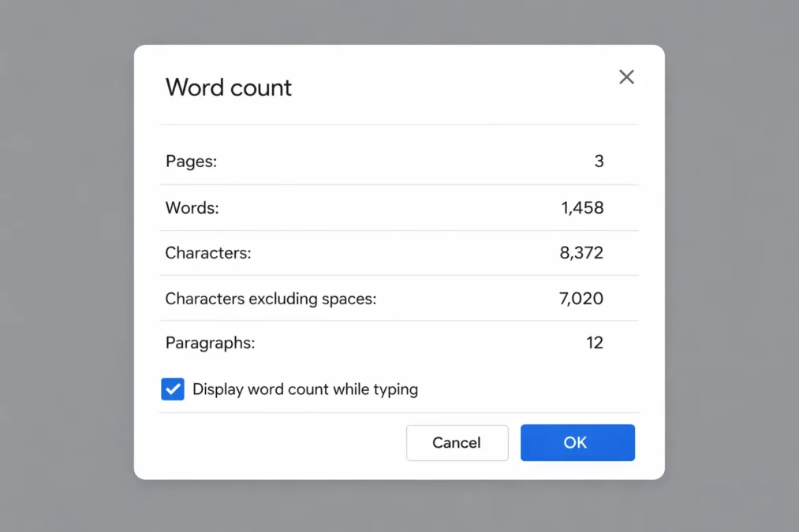Select the 'Characters excluding spaces:' label
799x532 pixels.
(x=271, y=299)
